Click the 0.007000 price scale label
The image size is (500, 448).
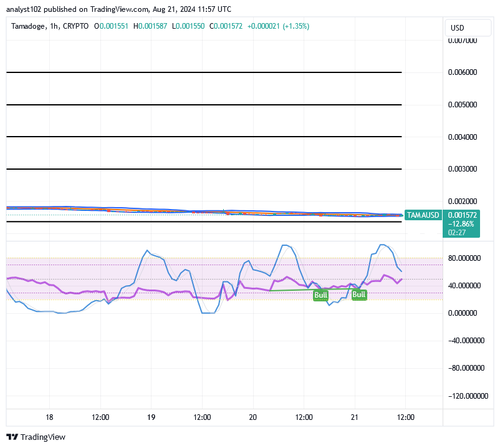tap(463, 41)
